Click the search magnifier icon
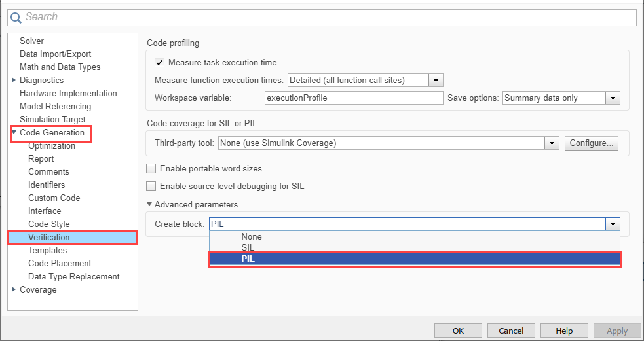The width and height of the screenshot is (644, 341). tap(16, 17)
